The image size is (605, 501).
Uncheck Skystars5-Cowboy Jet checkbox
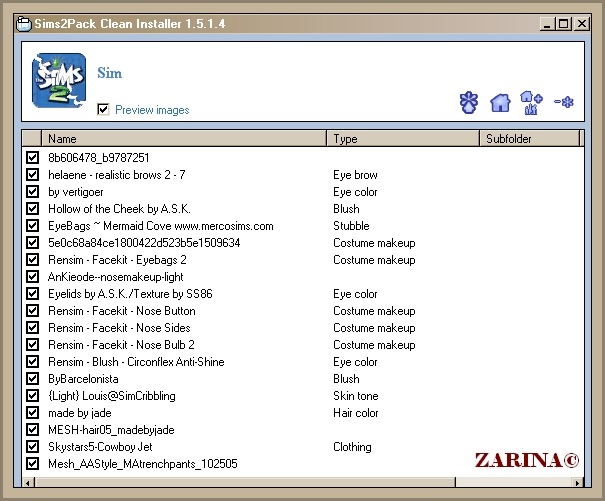tap(32, 446)
